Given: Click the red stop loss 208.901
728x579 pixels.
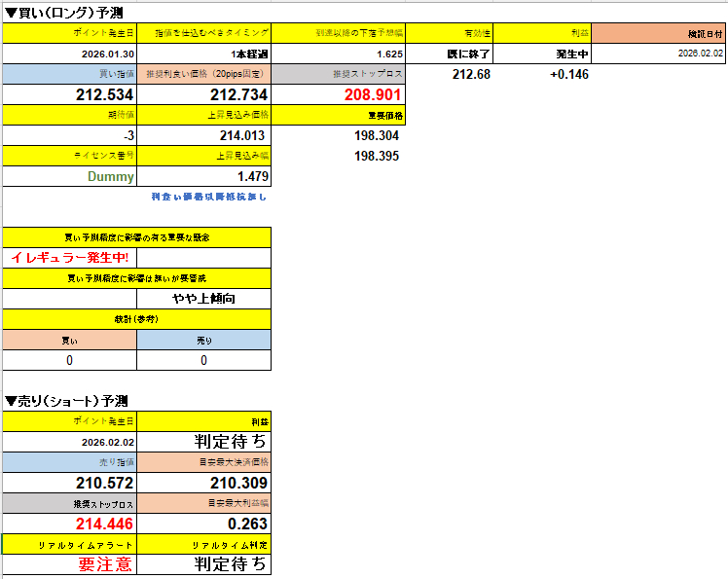Looking at the screenshot, I should click(x=338, y=94).
